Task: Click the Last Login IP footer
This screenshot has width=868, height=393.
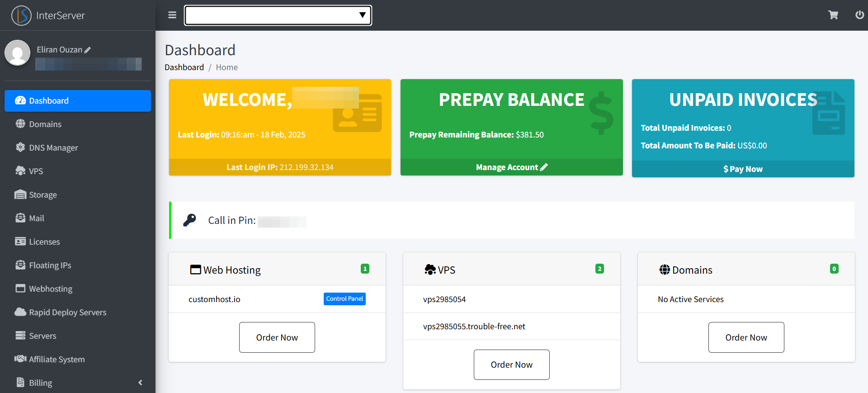Action: pyautogui.click(x=280, y=167)
